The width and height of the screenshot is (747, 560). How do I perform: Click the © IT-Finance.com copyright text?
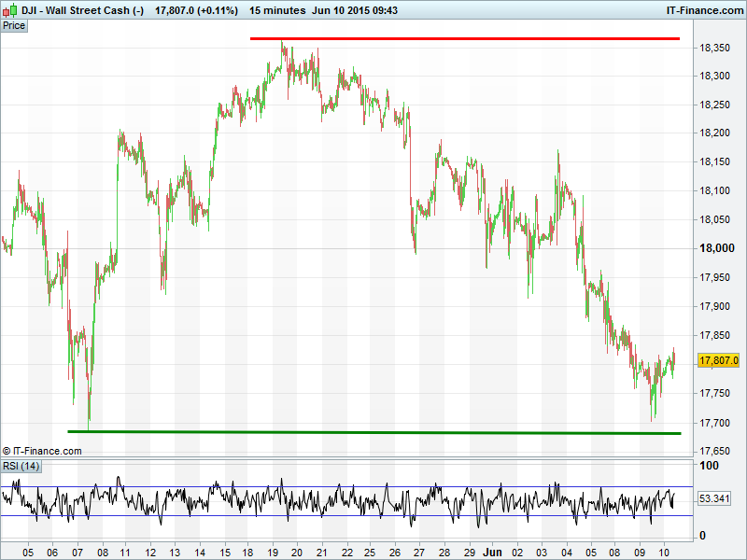[42, 451]
